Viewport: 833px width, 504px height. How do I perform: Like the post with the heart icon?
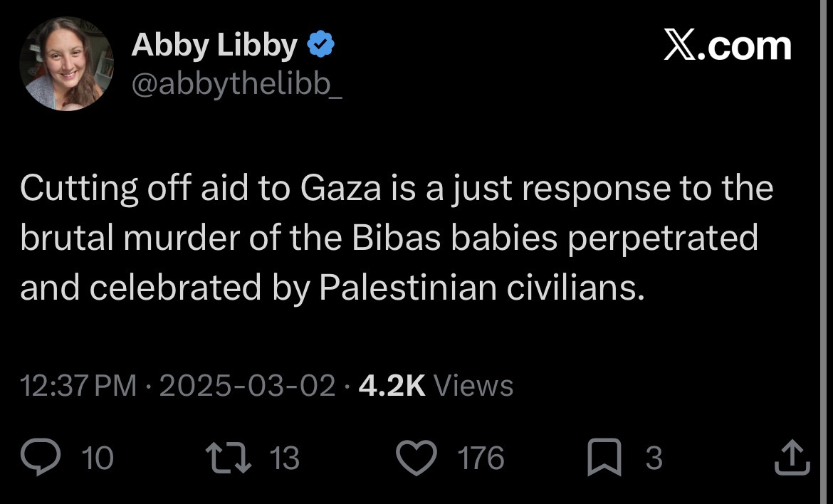pos(416,457)
